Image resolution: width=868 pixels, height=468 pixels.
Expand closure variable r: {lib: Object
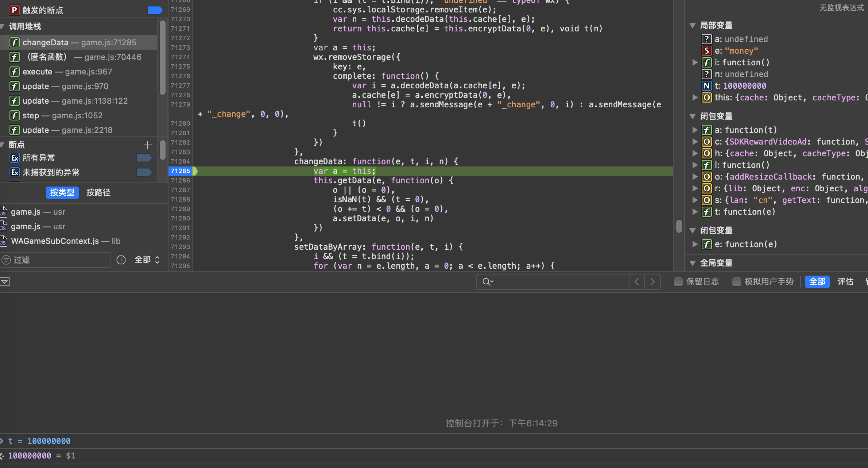(695, 188)
